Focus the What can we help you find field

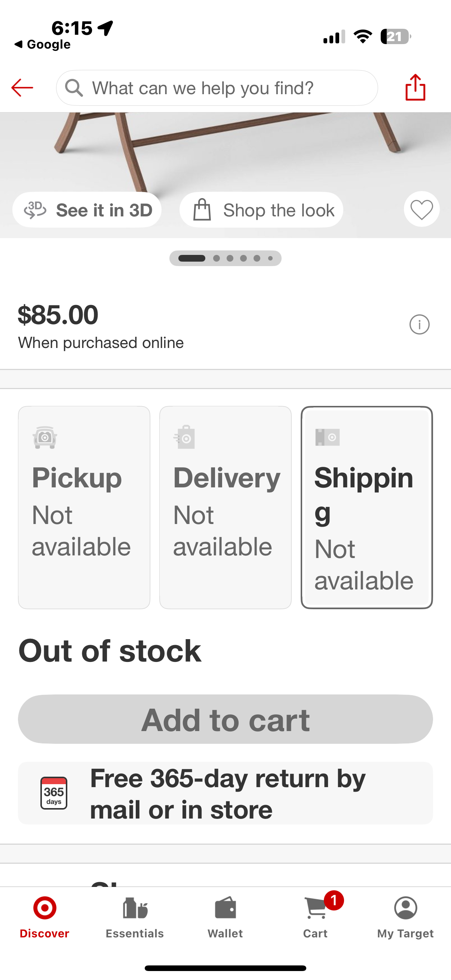(217, 88)
